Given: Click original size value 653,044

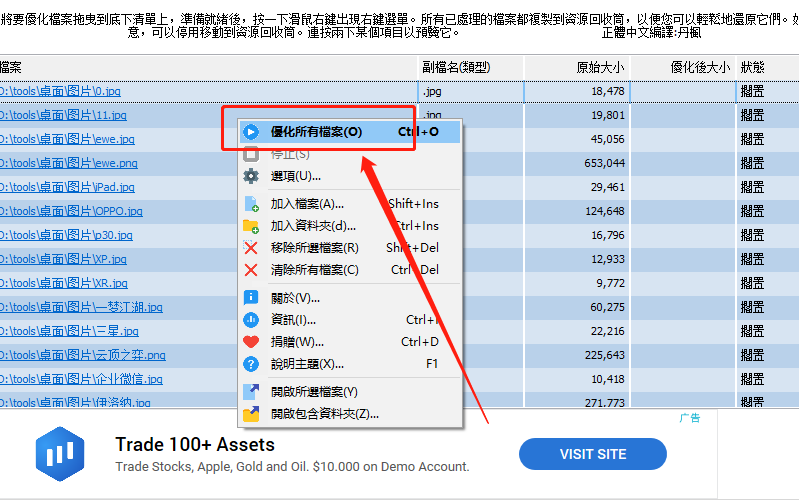Looking at the screenshot, I should click(x=604, y=163).
